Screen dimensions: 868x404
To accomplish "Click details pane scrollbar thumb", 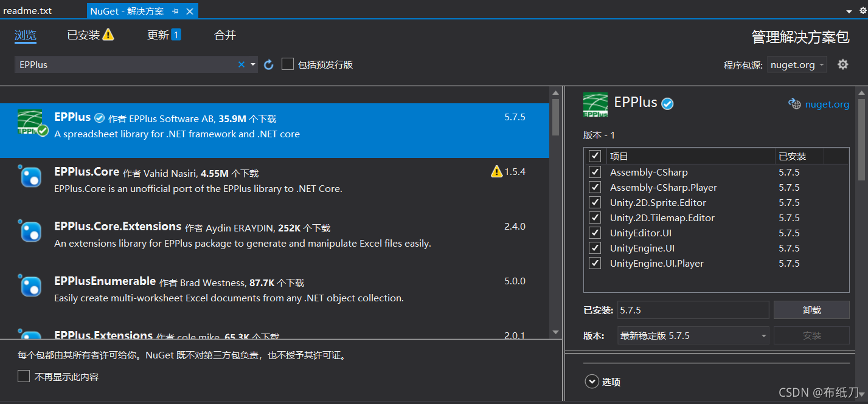I will (861, 139).
